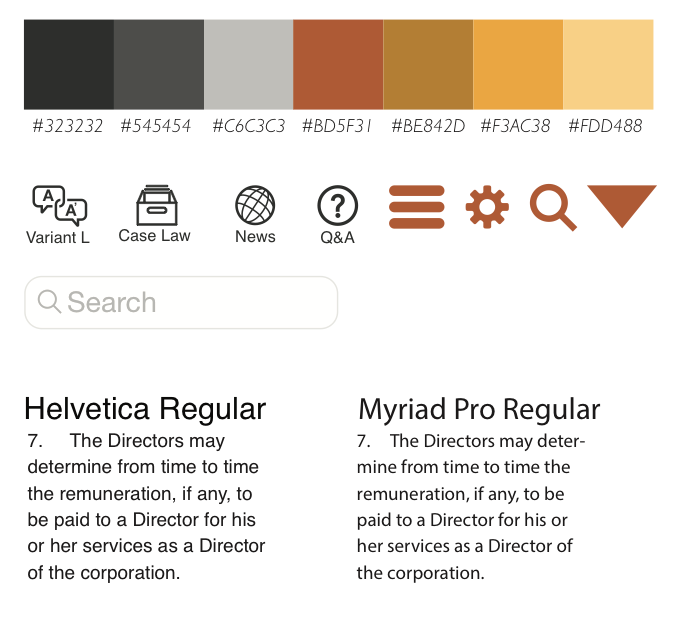
Task: Click the Case Law text label
Action: click(x=154, y=236)
